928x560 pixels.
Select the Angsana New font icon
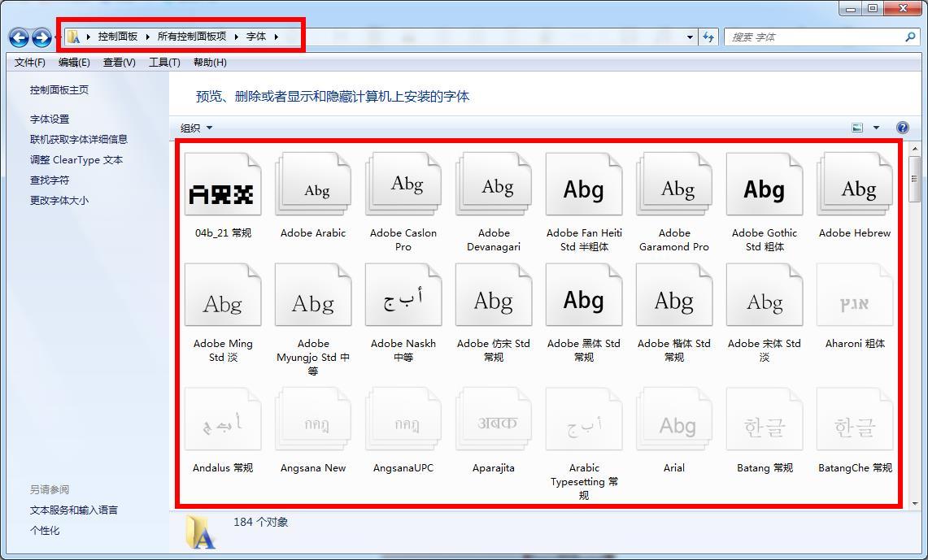pyautogui.click(x=313, y=419)
